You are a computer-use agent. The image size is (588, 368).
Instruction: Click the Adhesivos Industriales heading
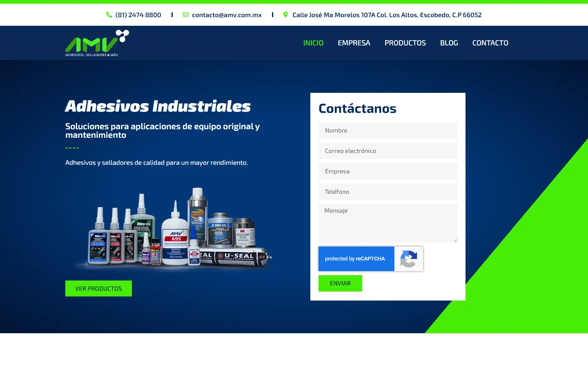tap(158, 106)
